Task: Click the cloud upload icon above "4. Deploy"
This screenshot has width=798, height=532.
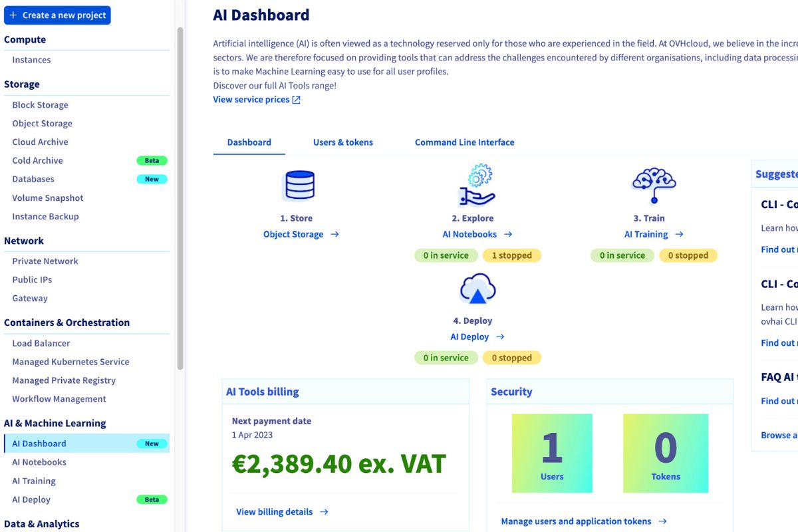Action: coord(476,287)
